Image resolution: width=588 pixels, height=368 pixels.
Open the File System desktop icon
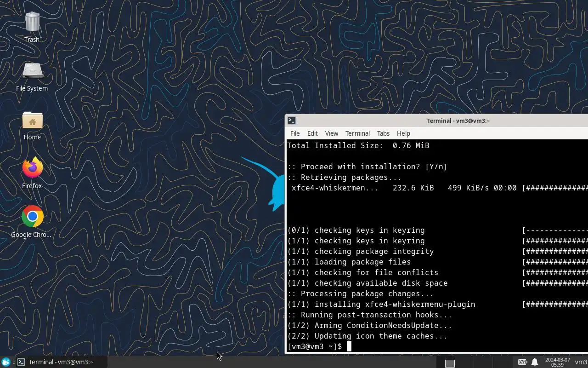click(32, 76)
